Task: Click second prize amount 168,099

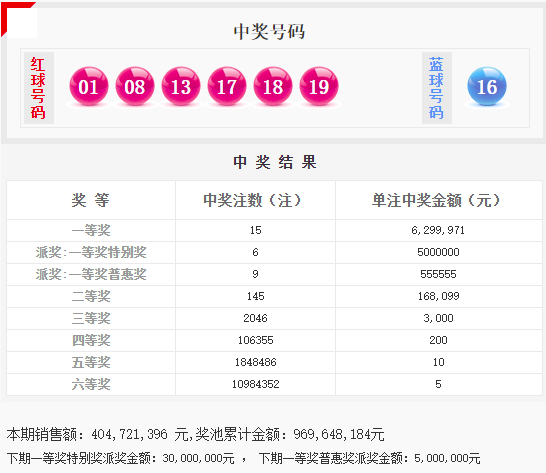Action: [x=438, y=296]
